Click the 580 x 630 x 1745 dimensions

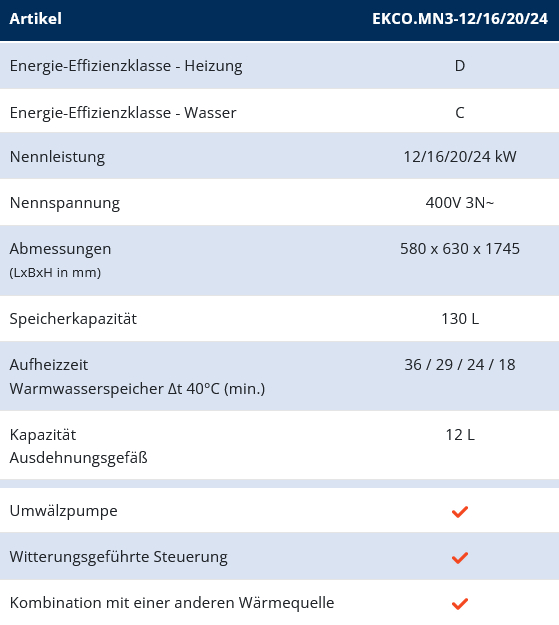tap(460, 249)
